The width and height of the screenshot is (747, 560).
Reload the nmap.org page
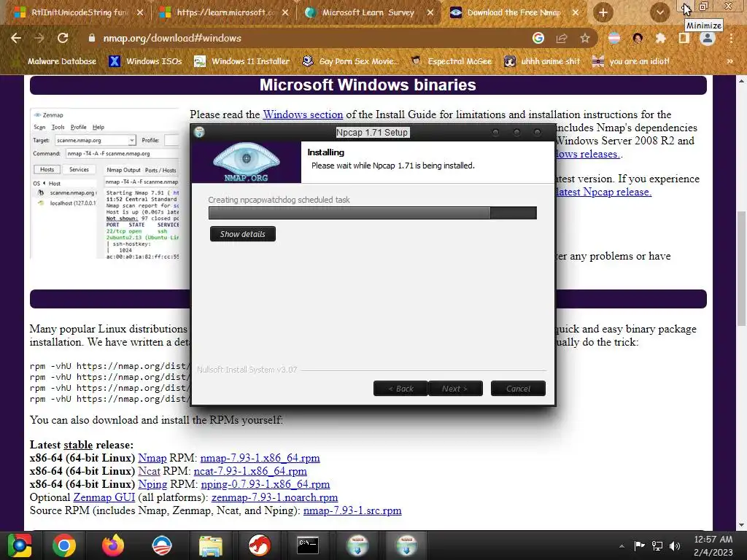pyautogui.click(x=63, y=38)
